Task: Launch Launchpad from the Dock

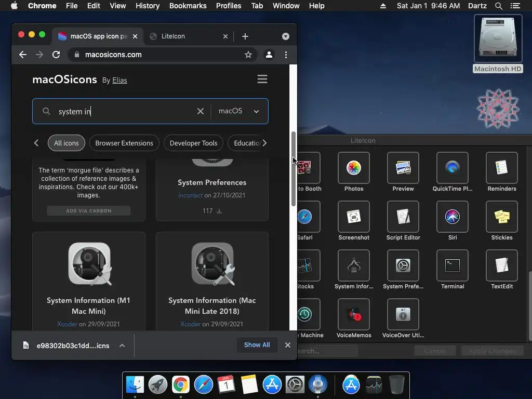Action: 158,385
